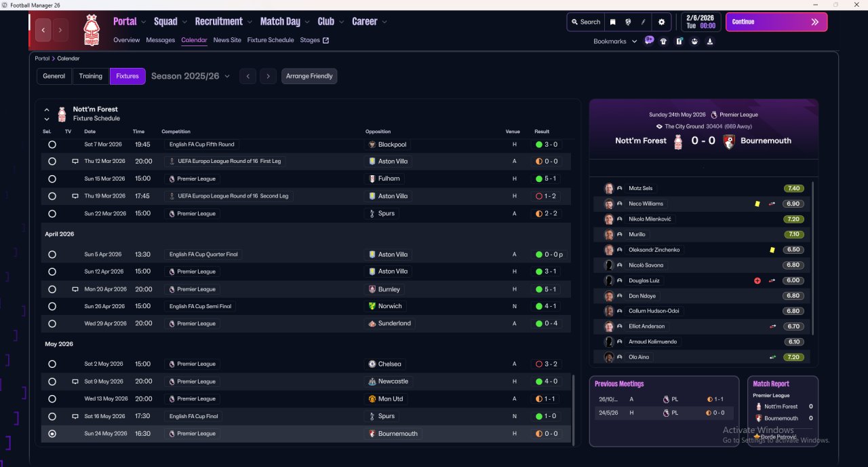Expand the Recruitment menu chevron
This screenshot has width=868, height=467.
pyautogui.click(x=250, y=22)
